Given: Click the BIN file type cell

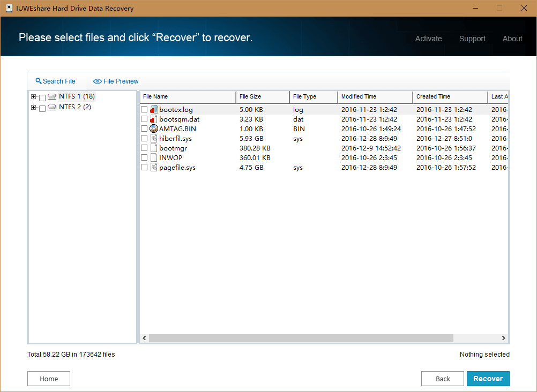Looking at the screenshot, I should (299, 129).
